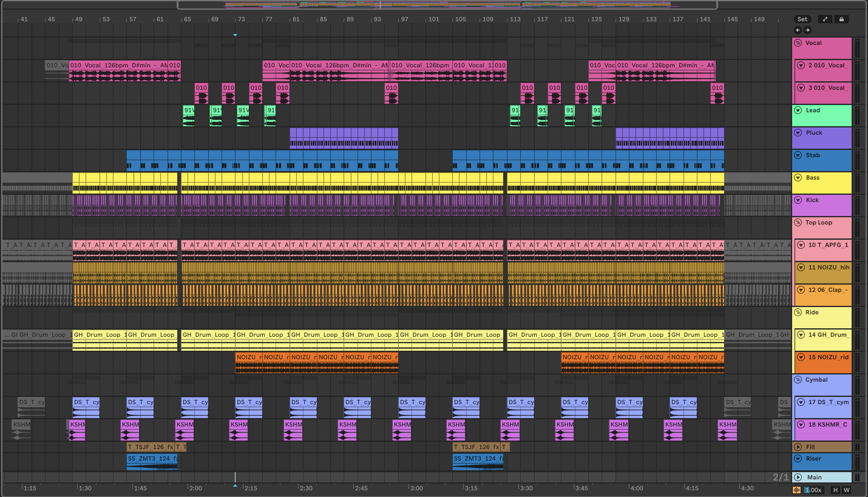The height and width of the screenshot is (497, 868).
Task: Toggle automation mode icon
Action: [825, 19]
